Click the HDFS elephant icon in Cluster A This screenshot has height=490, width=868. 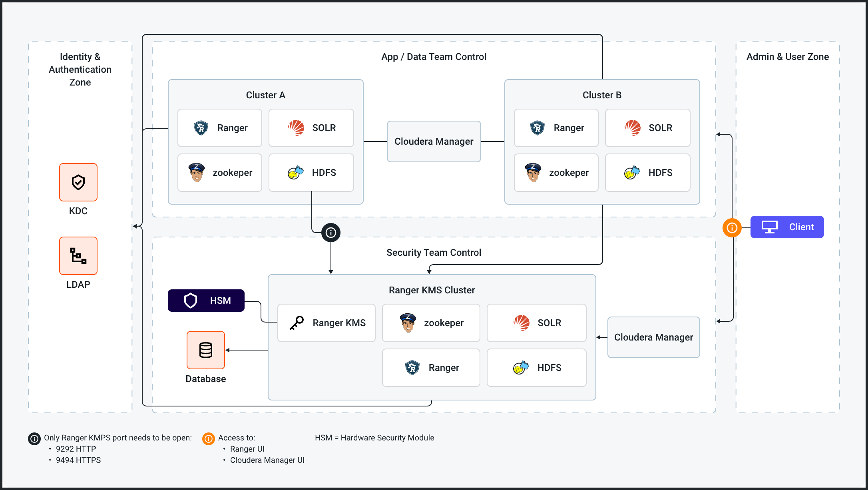(296, 173)
